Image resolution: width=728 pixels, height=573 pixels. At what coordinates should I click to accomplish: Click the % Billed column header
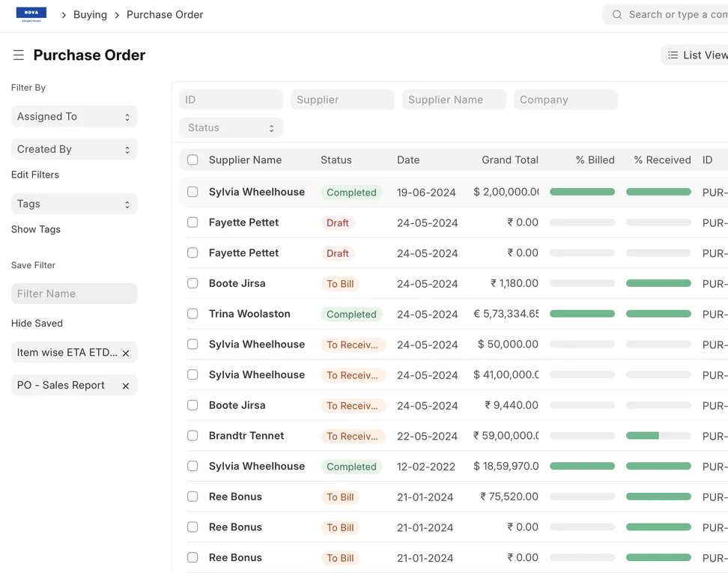595,160
